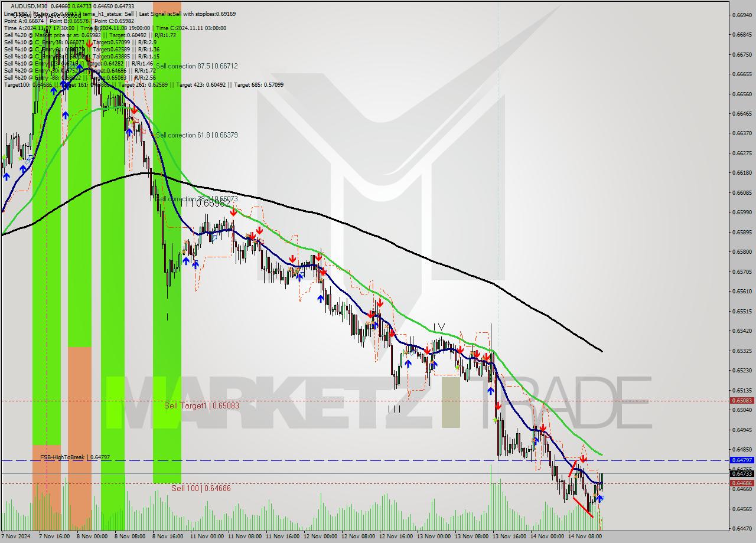Image resolution: width=756 pixels, height=543 pixels.
Task: Click the '8 Nov 16:00' time label
Action: 168,537
